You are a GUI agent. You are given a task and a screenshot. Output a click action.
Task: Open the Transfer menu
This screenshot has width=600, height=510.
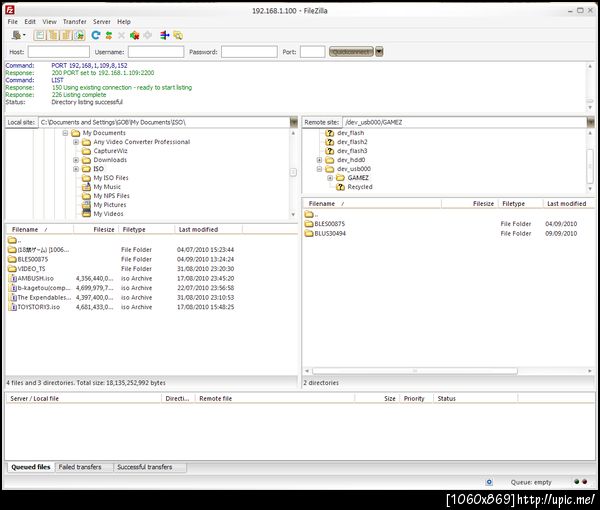(75, 22)
